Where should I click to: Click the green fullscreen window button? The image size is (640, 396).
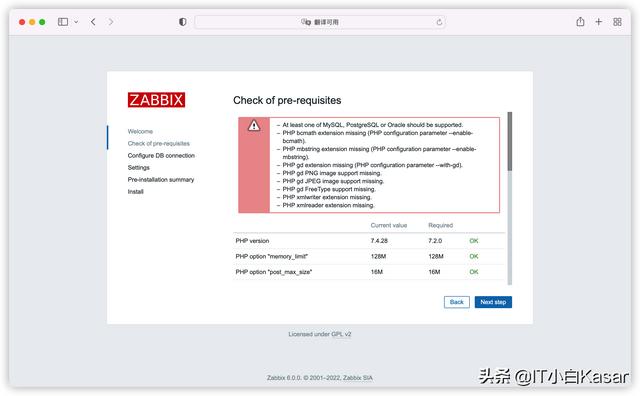click(42, 22)
